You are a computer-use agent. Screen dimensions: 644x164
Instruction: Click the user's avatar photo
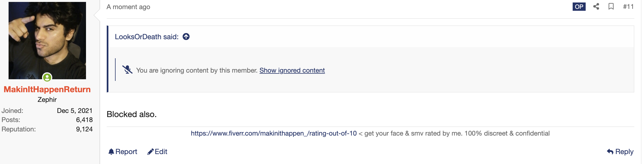47,41
